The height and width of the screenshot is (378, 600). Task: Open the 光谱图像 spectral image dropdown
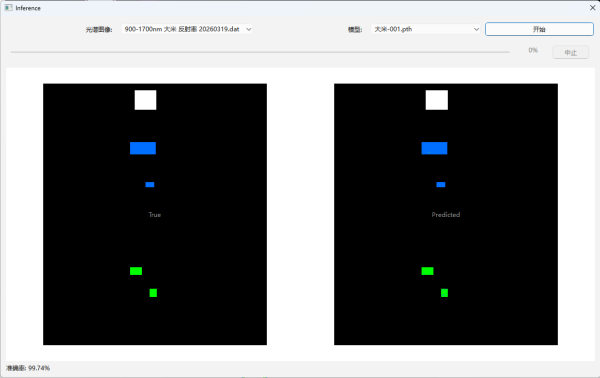pos(187,29)
